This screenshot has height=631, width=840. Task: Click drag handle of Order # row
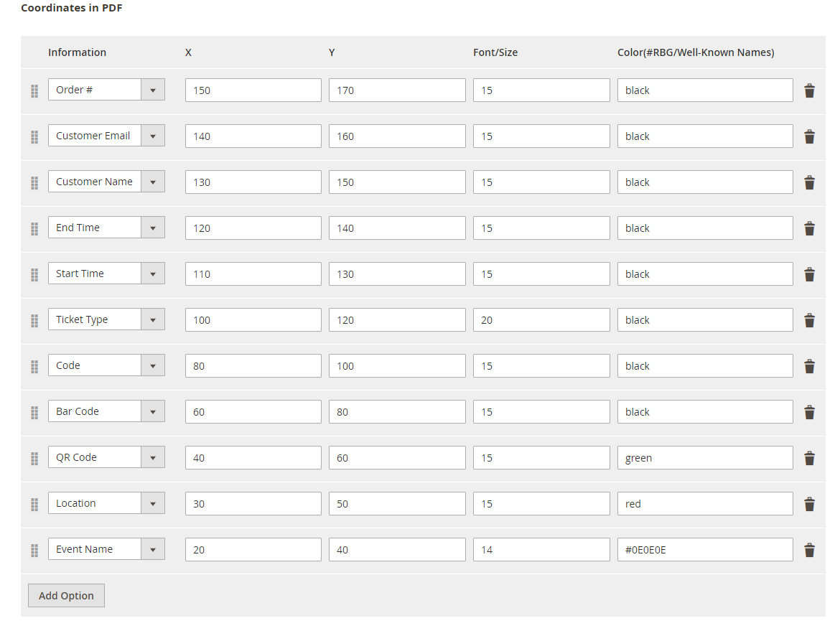point(35,91)
